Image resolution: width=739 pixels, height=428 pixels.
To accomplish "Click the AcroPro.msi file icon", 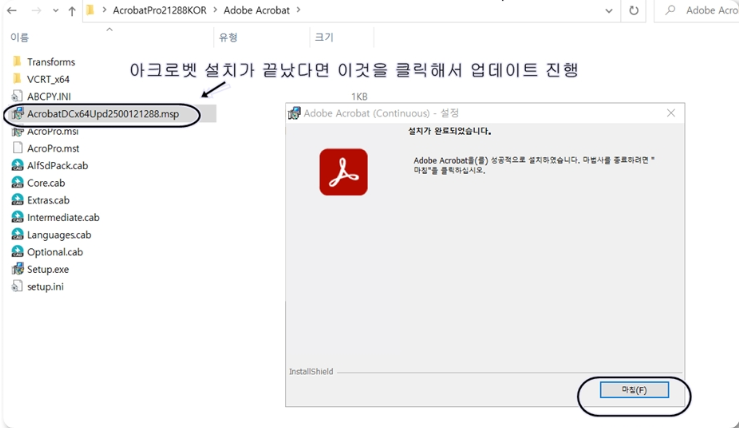I will coord(17,131).
